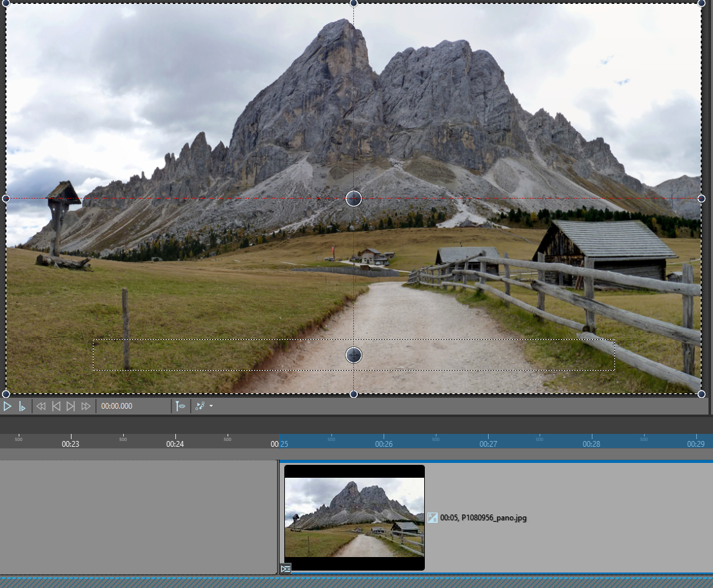Screen dimensions: 713x588
Task: Click the 00:27 mark on timeline ruler
Action: 488,444
